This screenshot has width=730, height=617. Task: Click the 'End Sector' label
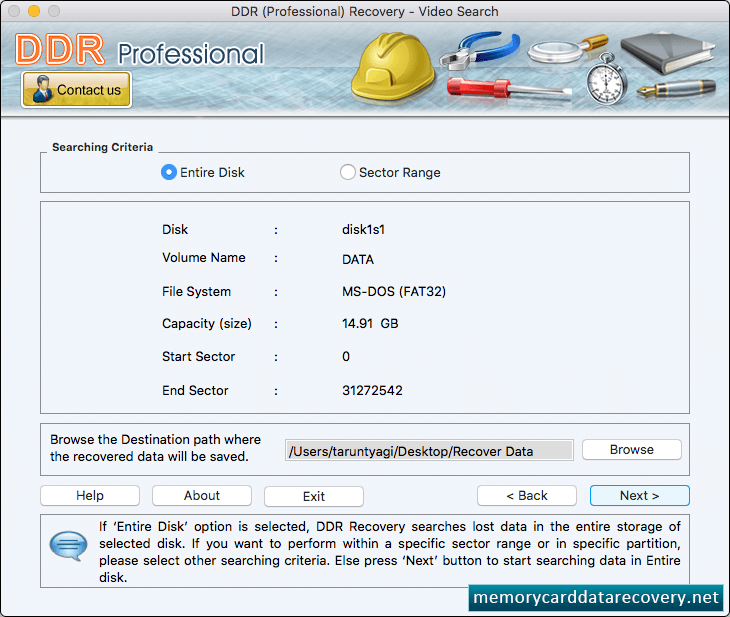click(195, 390)
